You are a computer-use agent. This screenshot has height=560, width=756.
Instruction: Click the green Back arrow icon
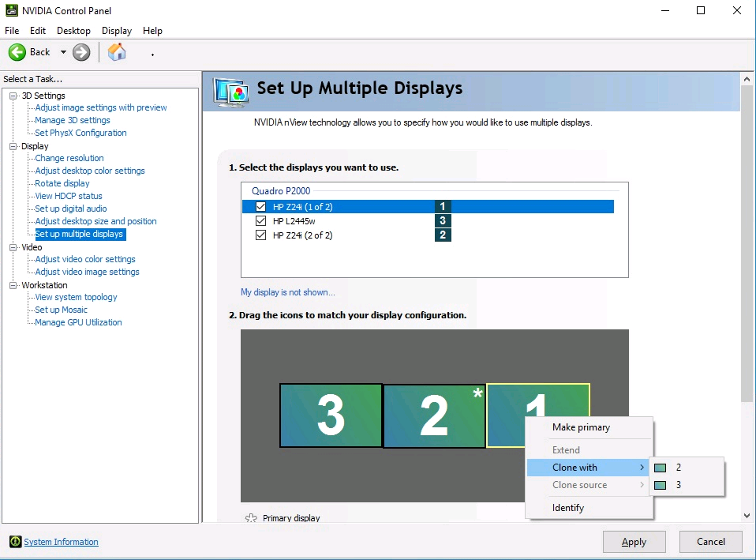tap(17, 52)
